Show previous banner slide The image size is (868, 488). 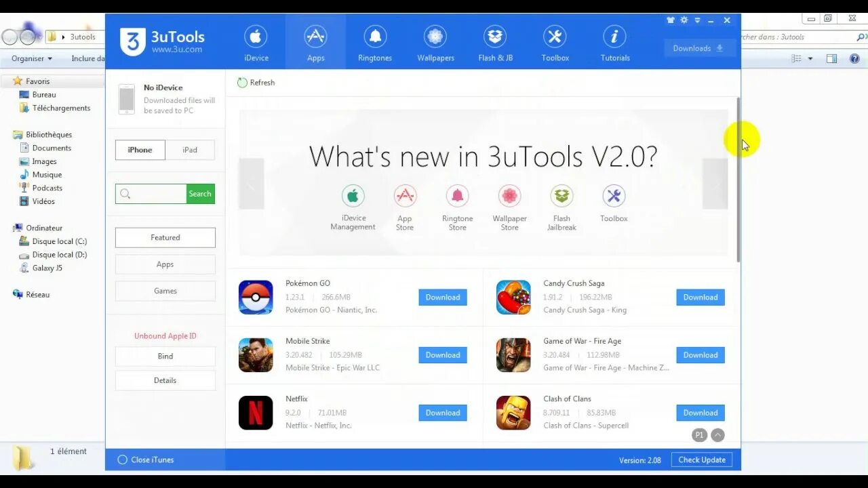[x=252, y=184]
